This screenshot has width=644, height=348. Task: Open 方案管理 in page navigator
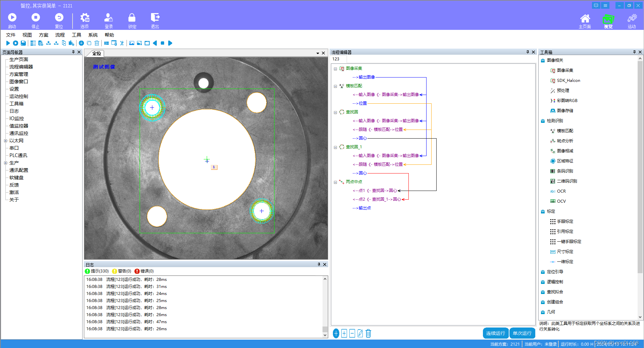point(19,74)
